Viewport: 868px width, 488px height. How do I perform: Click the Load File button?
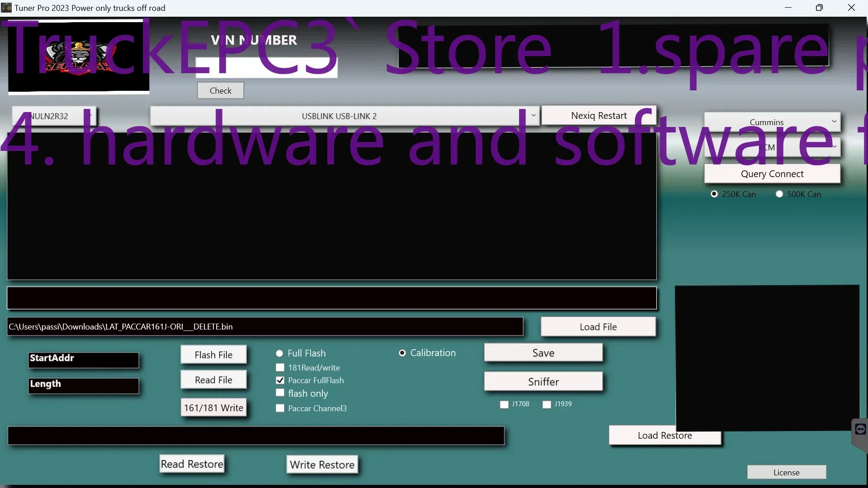point(598,327)
